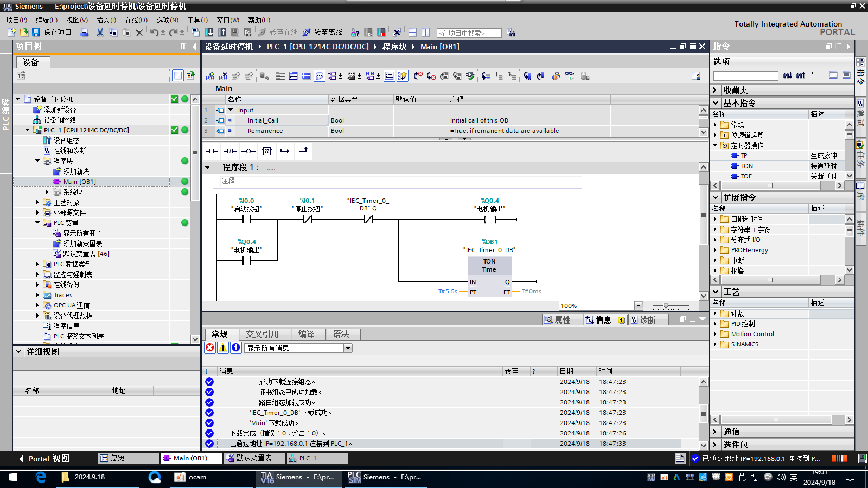Click the Copy icon in main toolbar

(113, 33)
